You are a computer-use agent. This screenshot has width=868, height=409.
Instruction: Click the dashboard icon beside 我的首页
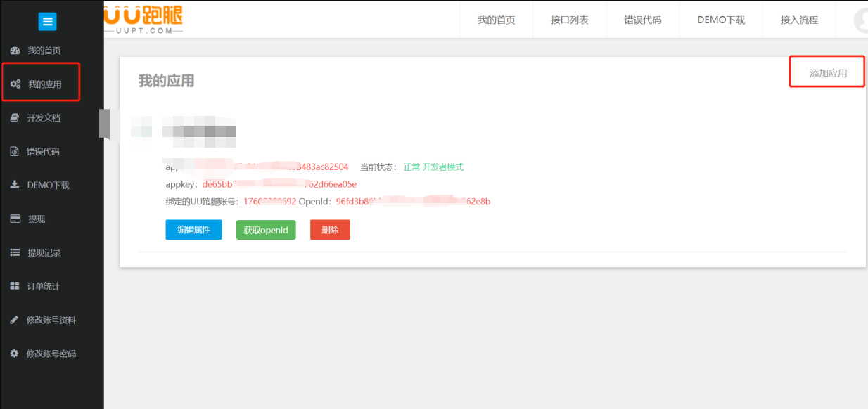(x=15, y=51)
